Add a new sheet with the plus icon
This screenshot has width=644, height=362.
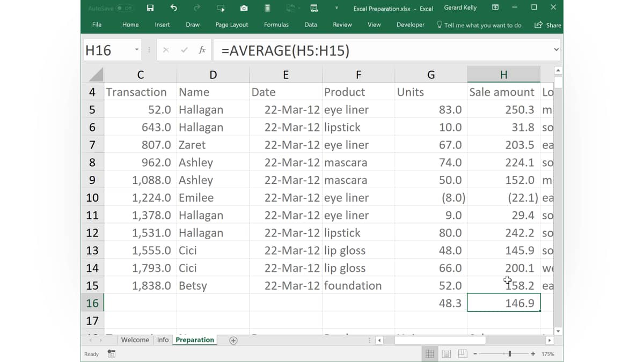(x=233, y=341)
